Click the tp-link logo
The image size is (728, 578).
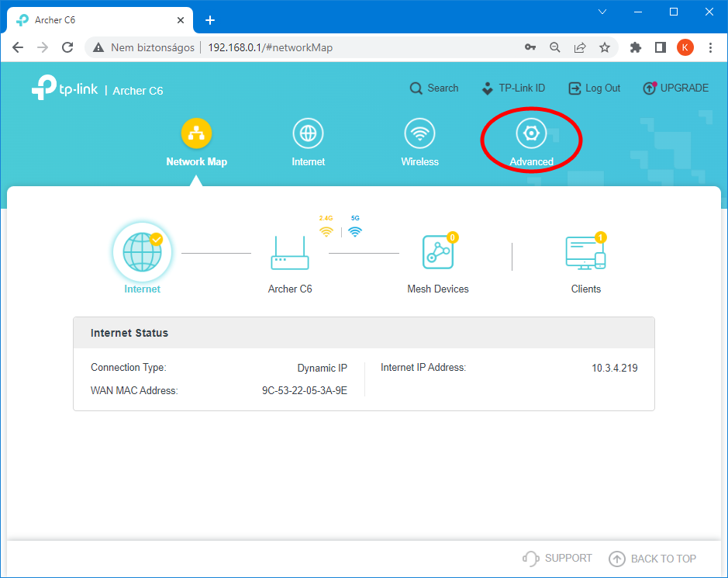(x=64, y=88)
